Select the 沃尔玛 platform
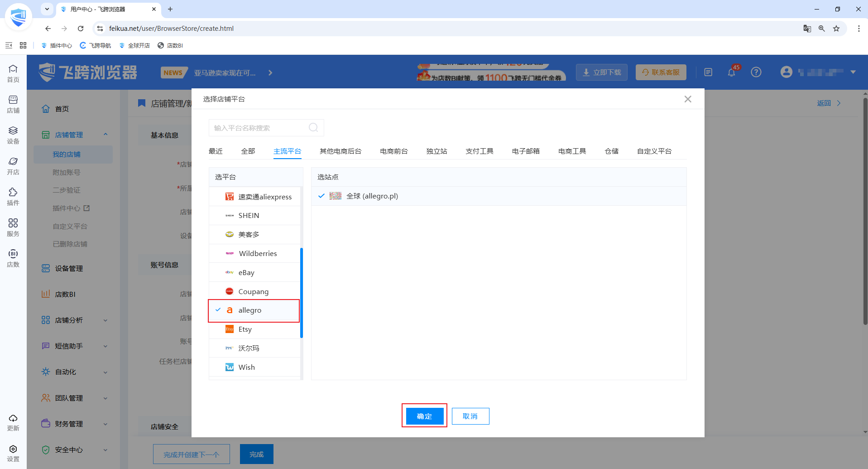Image resolution: width=868 pixels, height=469 pixels. point(254,348)
